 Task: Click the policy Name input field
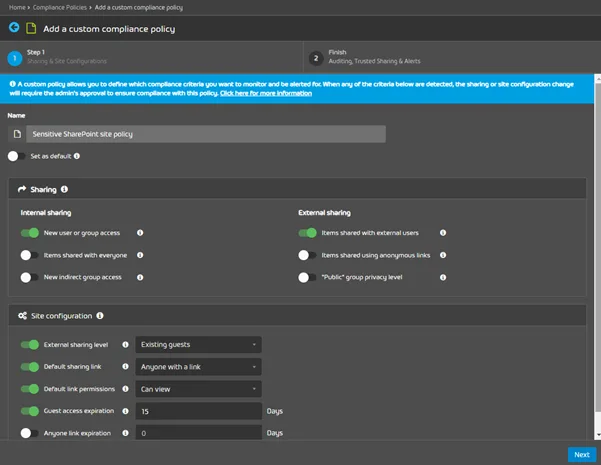pos(206,134)
